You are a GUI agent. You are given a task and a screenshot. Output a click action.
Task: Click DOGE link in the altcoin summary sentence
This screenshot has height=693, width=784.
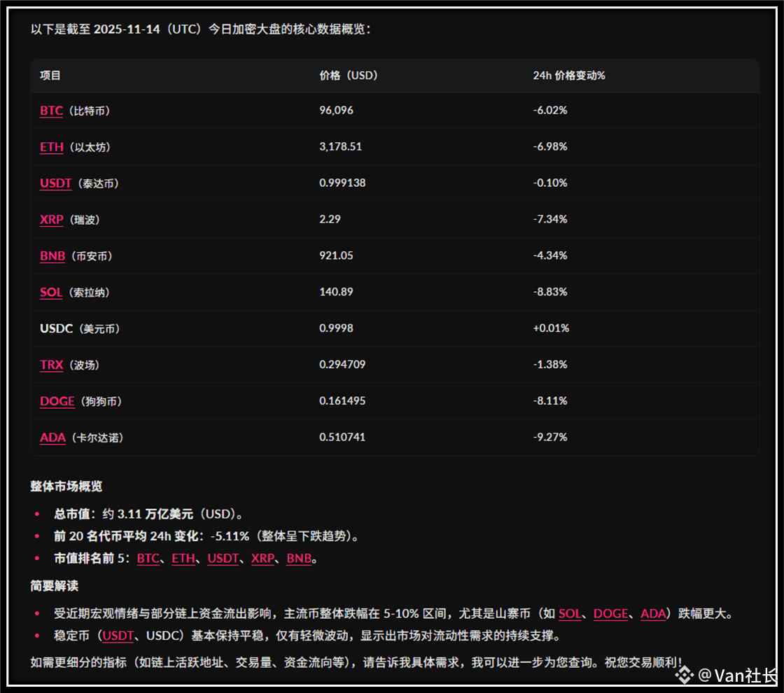610,613
